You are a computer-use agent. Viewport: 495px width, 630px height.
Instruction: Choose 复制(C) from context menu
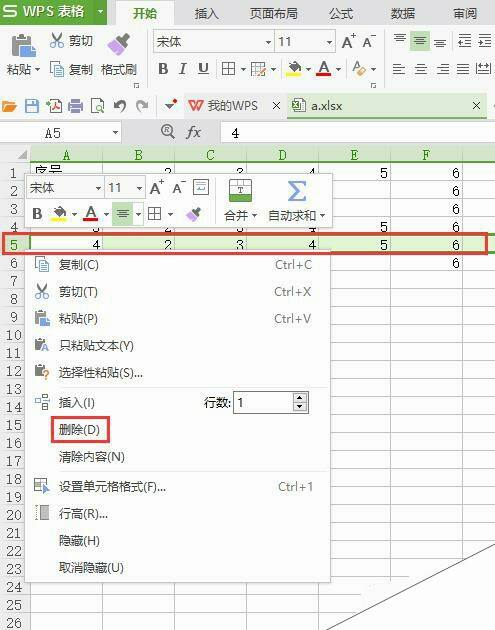click(x=178, y=265)
